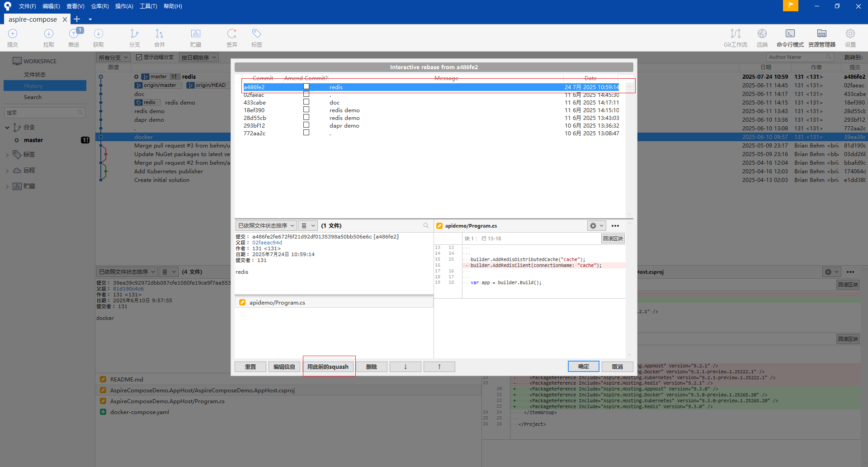Viewport: 868px width, 467px height.
Task: Open the 查看(V) menu
Action: click(75, 6)
